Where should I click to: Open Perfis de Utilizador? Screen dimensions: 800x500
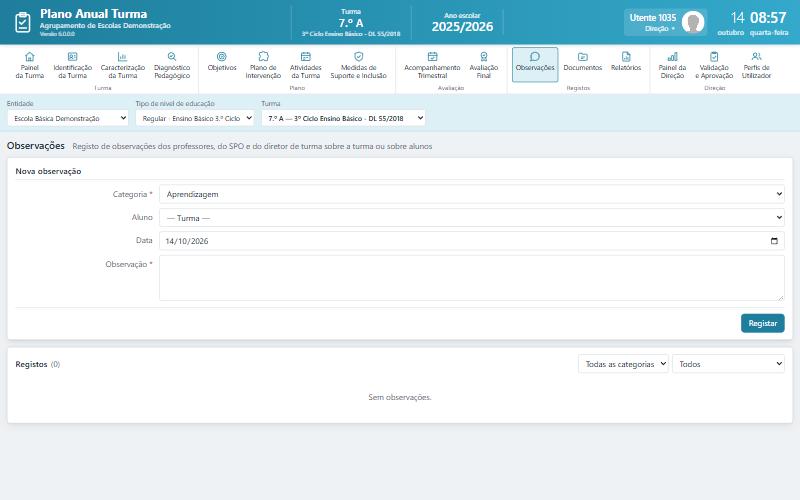pyautogui.click(x=757, y=65)
